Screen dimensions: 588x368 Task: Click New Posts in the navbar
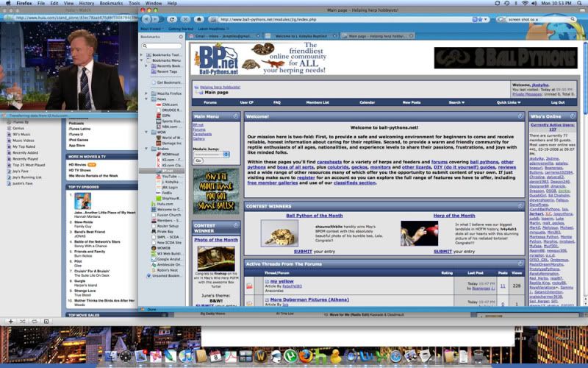click(x=412, y=102)
